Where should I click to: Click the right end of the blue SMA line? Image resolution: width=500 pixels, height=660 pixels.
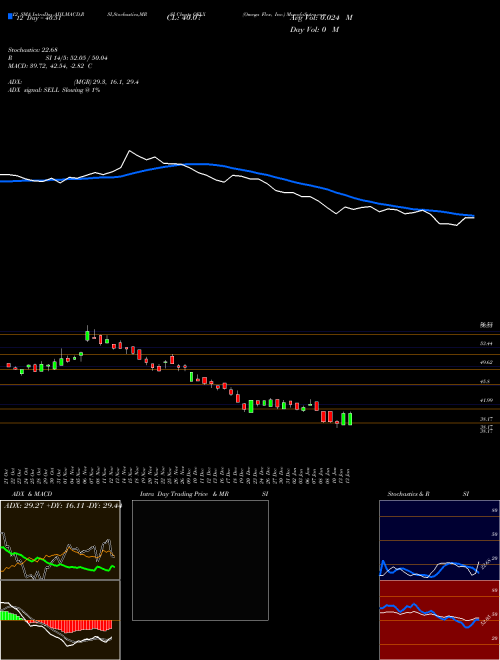473,216
